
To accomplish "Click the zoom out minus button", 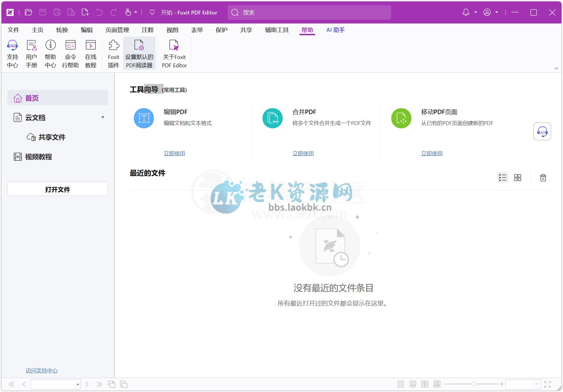I will tap(445, 384).
